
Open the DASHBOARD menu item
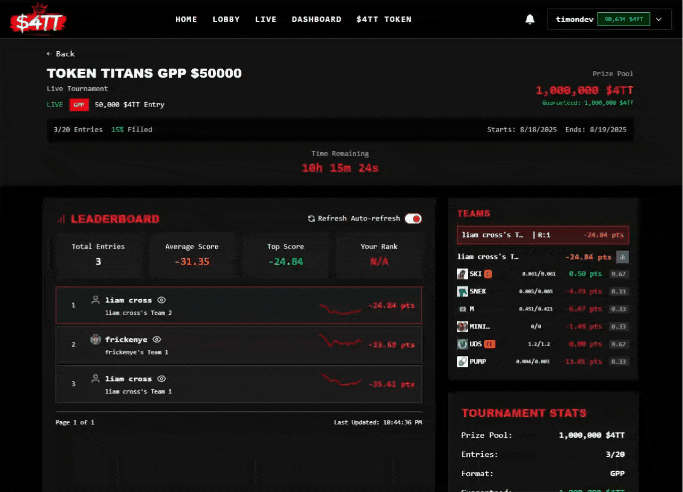317,19
